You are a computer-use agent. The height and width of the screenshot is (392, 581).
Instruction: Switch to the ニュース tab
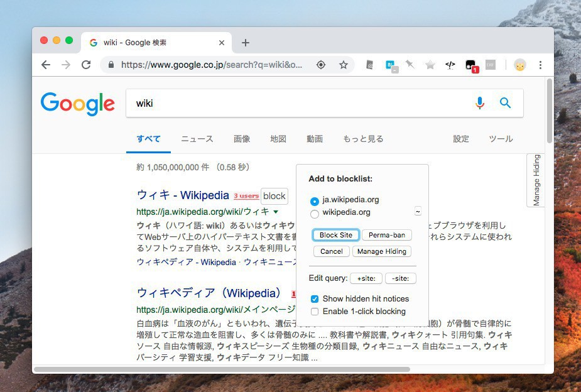pos(197,139)
